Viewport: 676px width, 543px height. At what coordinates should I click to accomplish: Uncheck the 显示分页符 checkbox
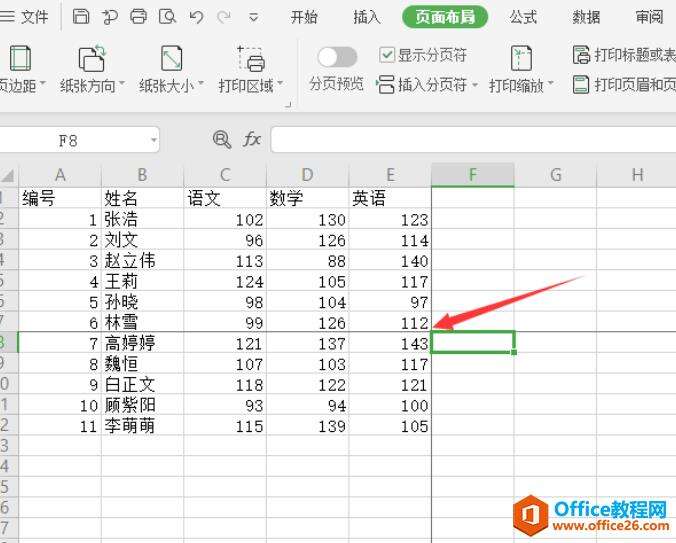(x=387, y=55)
